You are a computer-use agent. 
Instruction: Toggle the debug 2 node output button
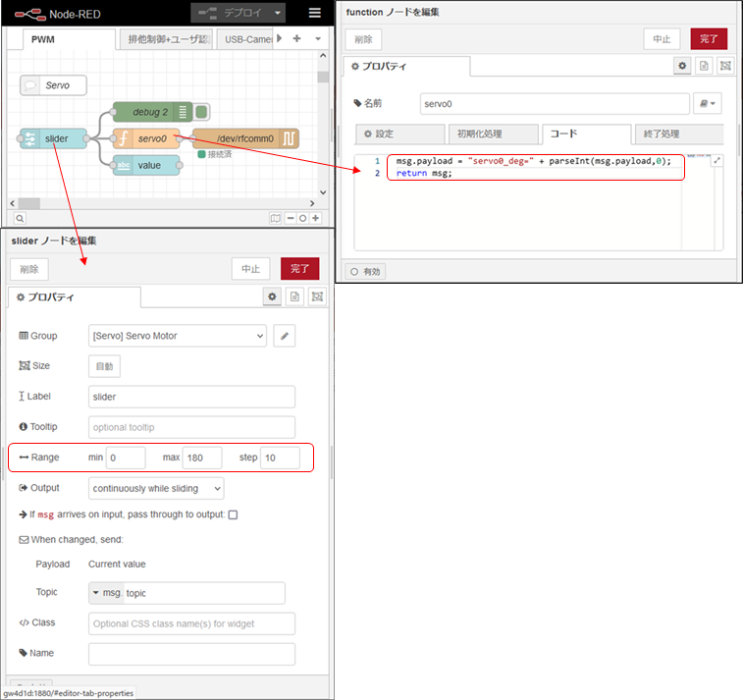click(x=201, y=112)
